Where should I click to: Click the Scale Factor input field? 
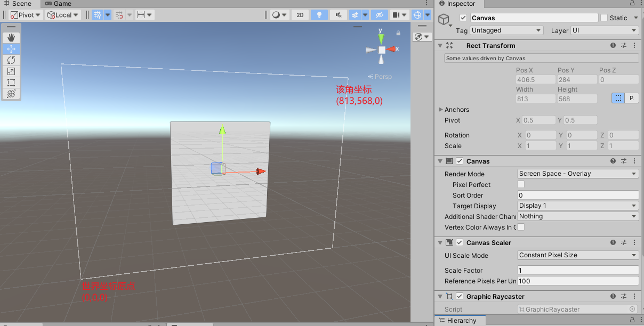pos(578,270)
